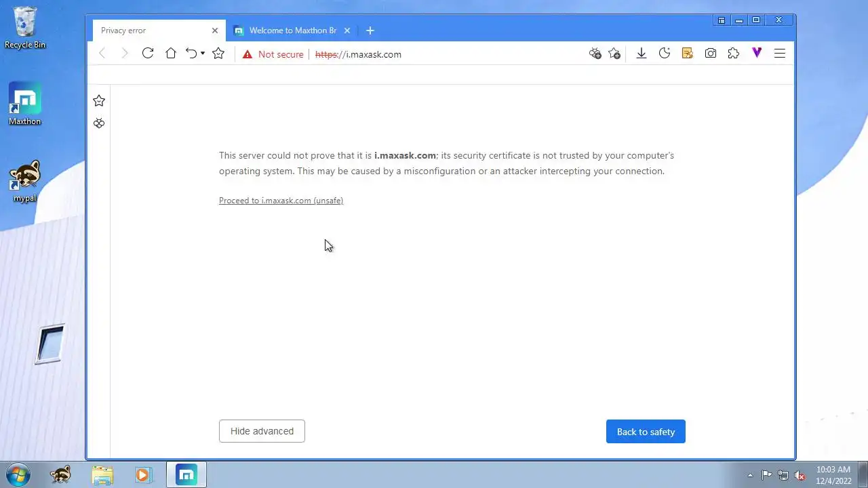Click the Action Center flag tray icon

[x=766, y=475]
